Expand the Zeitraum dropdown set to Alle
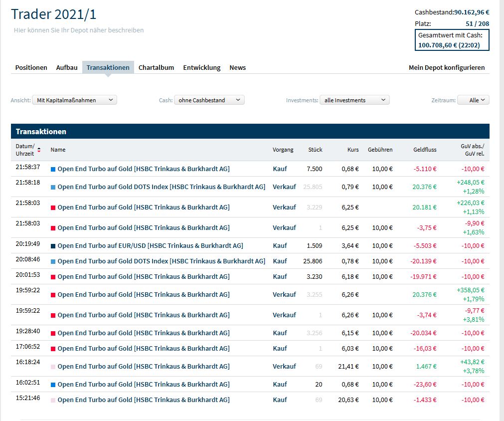This screenshot has width=504, height=421. (473, 100)
